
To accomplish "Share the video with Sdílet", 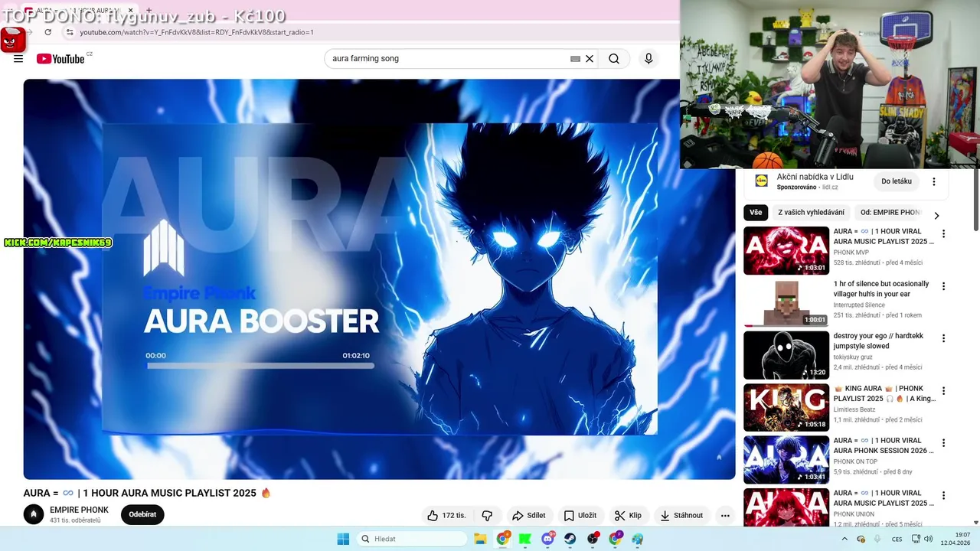I will 529,515.
